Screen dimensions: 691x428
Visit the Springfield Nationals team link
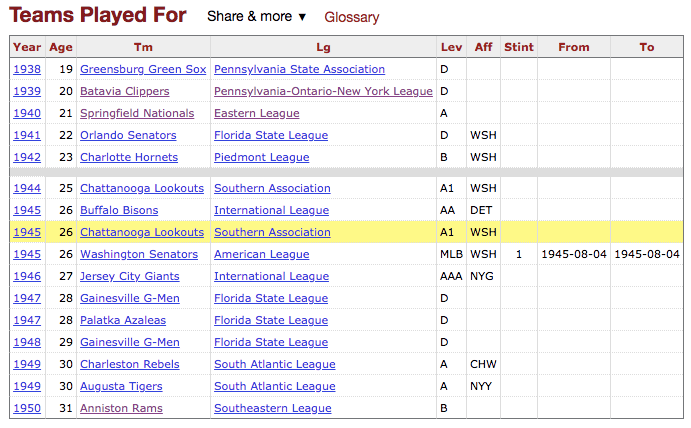click(137, 113)
